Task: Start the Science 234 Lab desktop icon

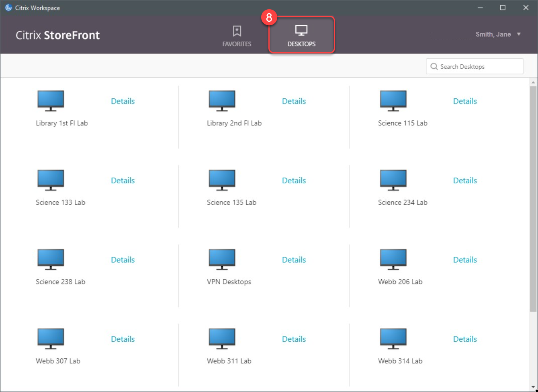Action: 393,180
